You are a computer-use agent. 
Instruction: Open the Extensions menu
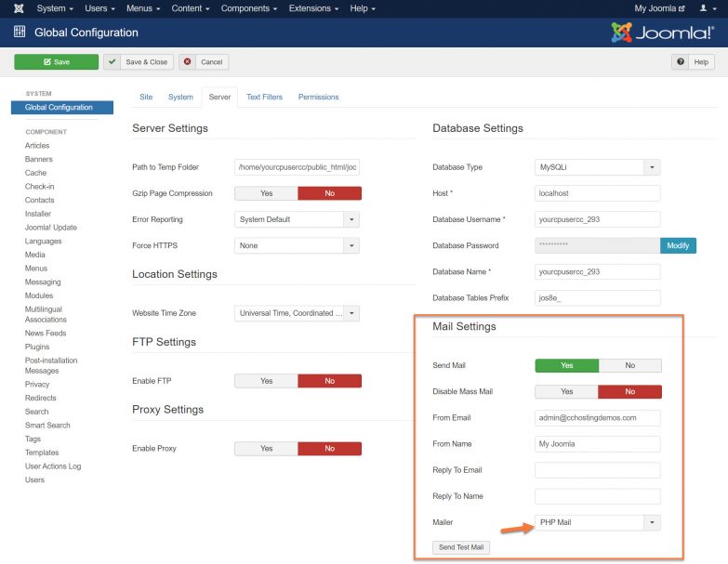click(314, 8)
